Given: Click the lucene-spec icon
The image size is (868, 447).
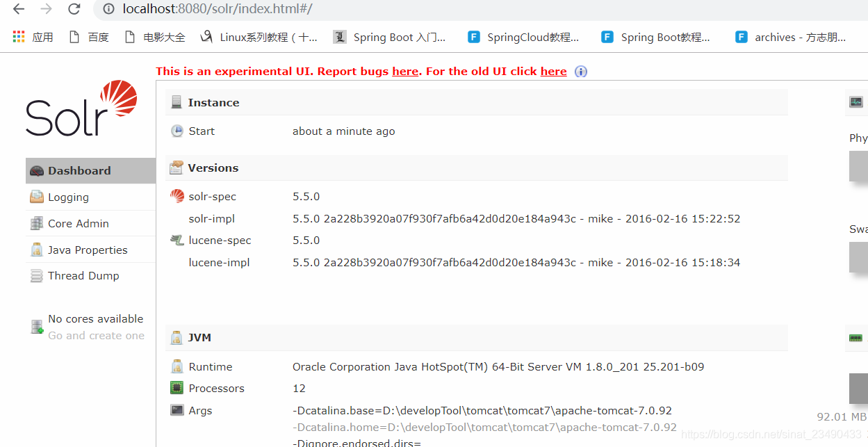Looking at the screenshot, I should click(x=177, y=240).
